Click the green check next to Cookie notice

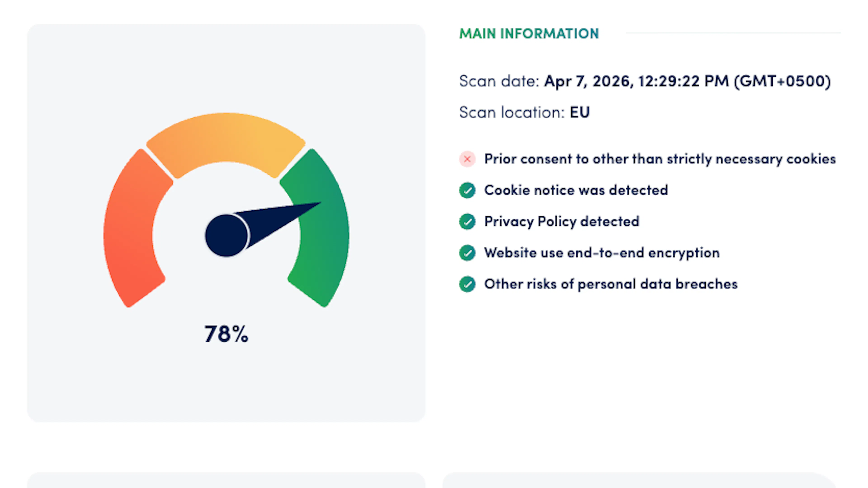click(x=467, y=190)
